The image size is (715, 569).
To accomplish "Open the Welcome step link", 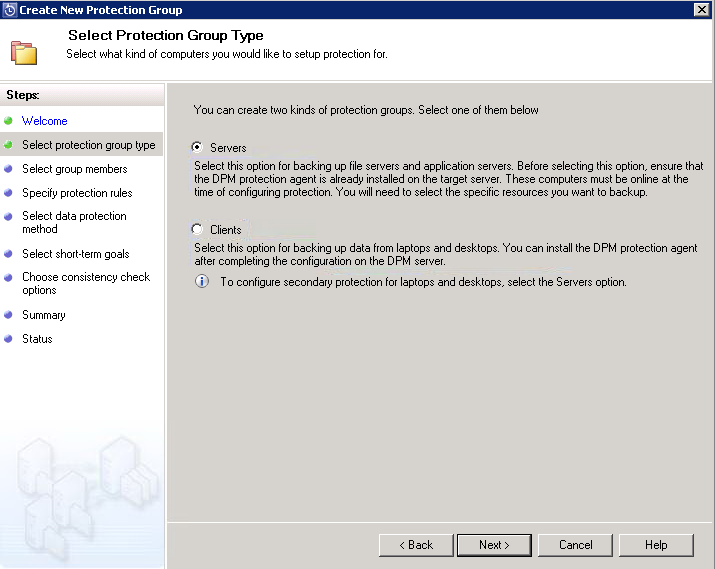I will tap(45, 121).
